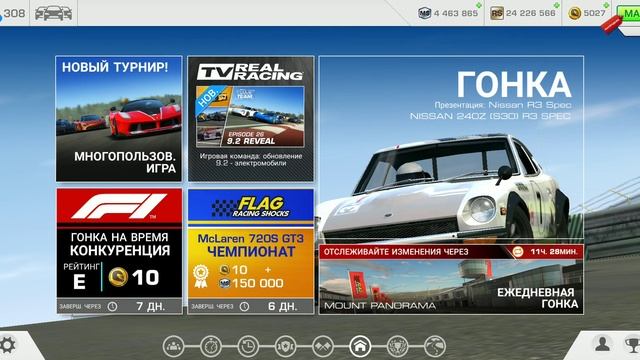640x360 pixels.
Task: Click the 4 463 865 M$ balance
Action: point(456,13)
